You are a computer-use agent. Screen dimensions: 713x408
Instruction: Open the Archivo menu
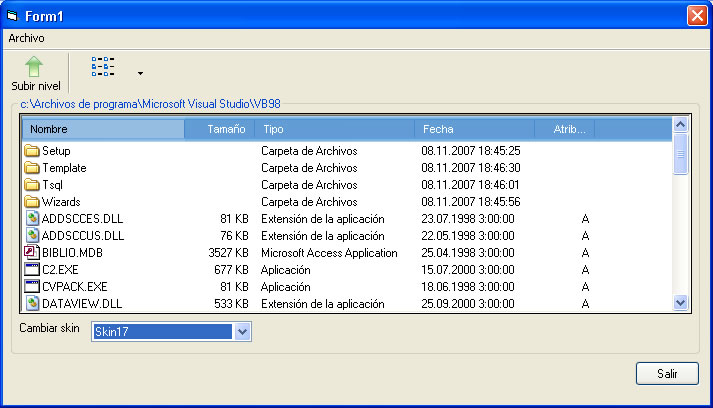[x=27, y=37]
